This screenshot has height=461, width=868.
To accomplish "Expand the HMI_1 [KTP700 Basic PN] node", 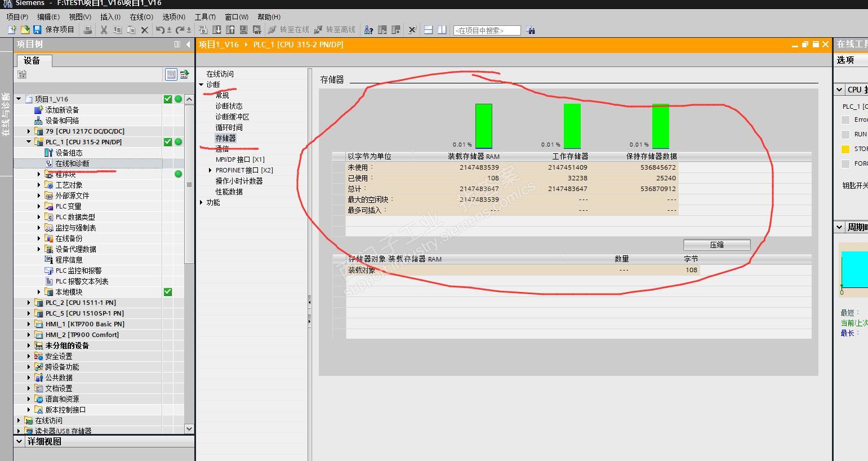I will [29, 324].
